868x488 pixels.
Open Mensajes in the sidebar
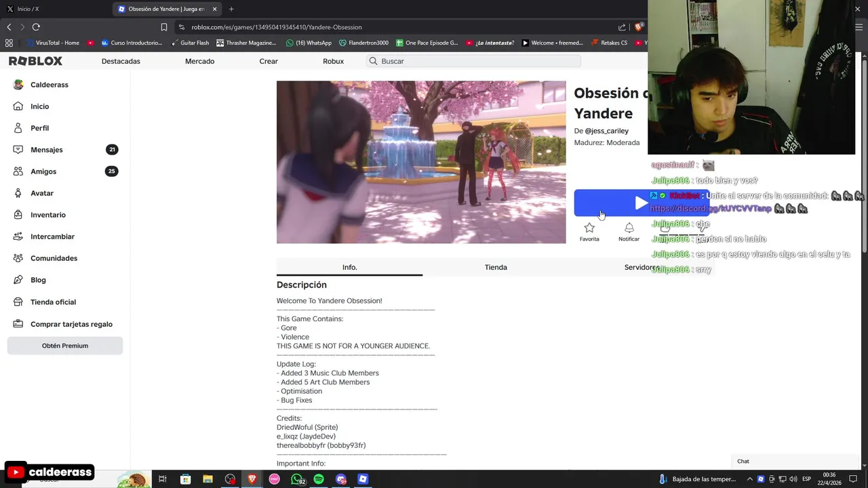[x=46, y=150]
